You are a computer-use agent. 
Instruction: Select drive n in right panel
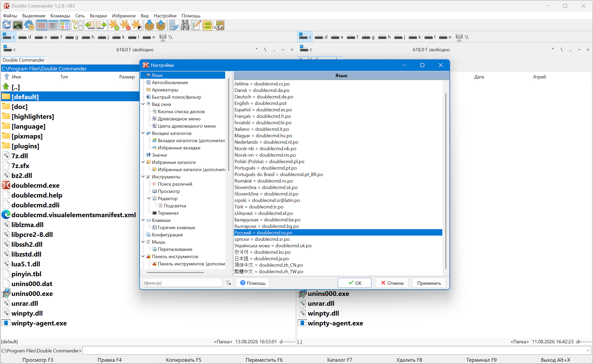(445, 37)
